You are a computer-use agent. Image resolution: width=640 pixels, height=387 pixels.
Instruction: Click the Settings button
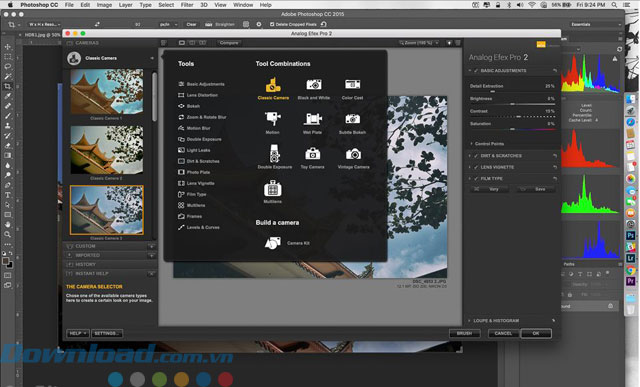point(107,334)
